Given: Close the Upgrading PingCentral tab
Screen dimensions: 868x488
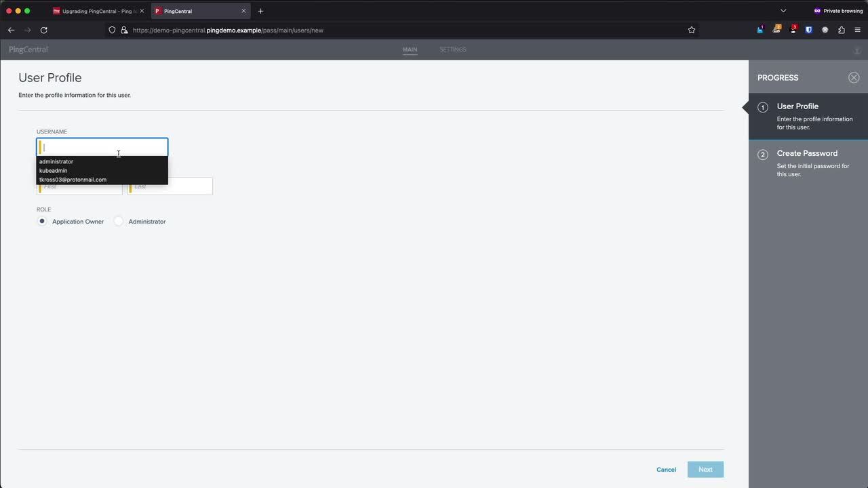Looking at the screenshot, I should [x=142, y=11].
